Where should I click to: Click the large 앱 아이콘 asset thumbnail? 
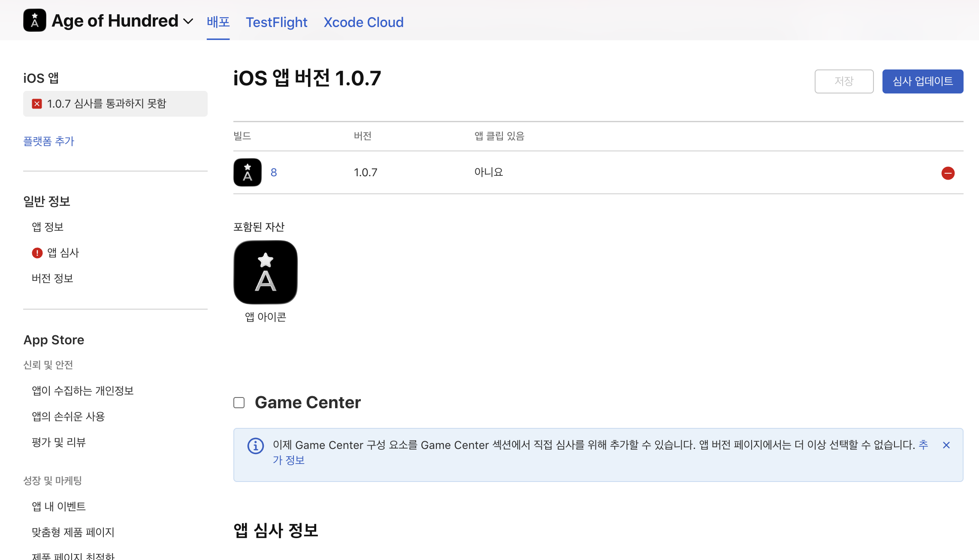tap(265, 272)
